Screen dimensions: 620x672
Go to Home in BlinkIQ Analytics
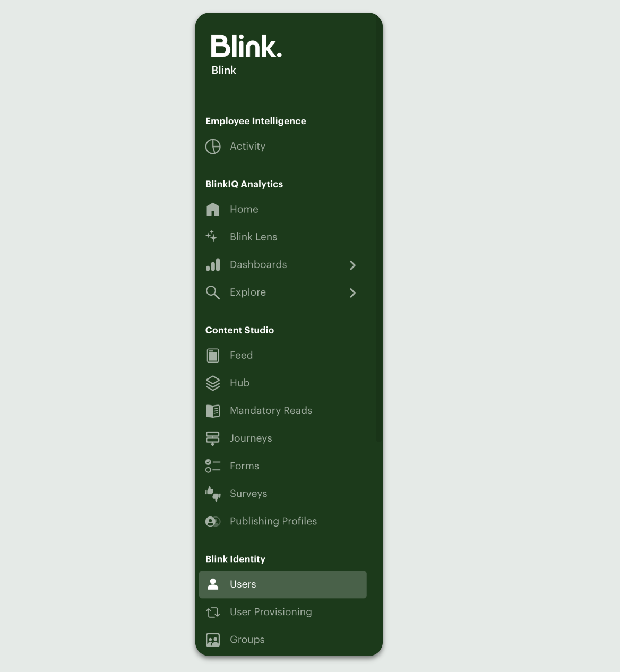pos(282,209)
